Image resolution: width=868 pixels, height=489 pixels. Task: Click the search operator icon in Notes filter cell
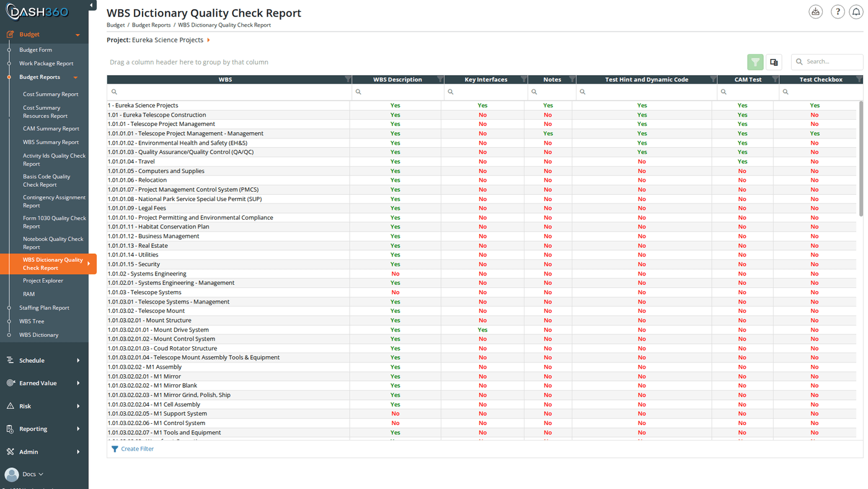click(534, 92)
